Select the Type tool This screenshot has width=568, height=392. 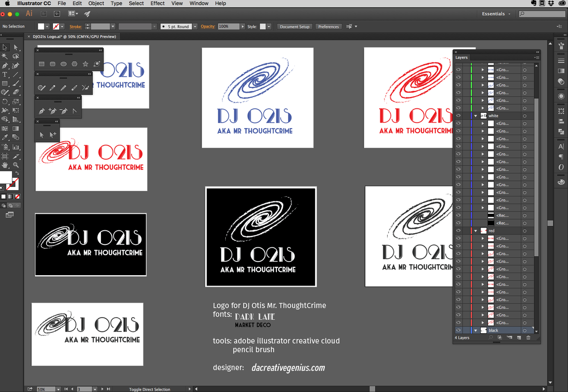pyautogui.click(x=5, y=75)
